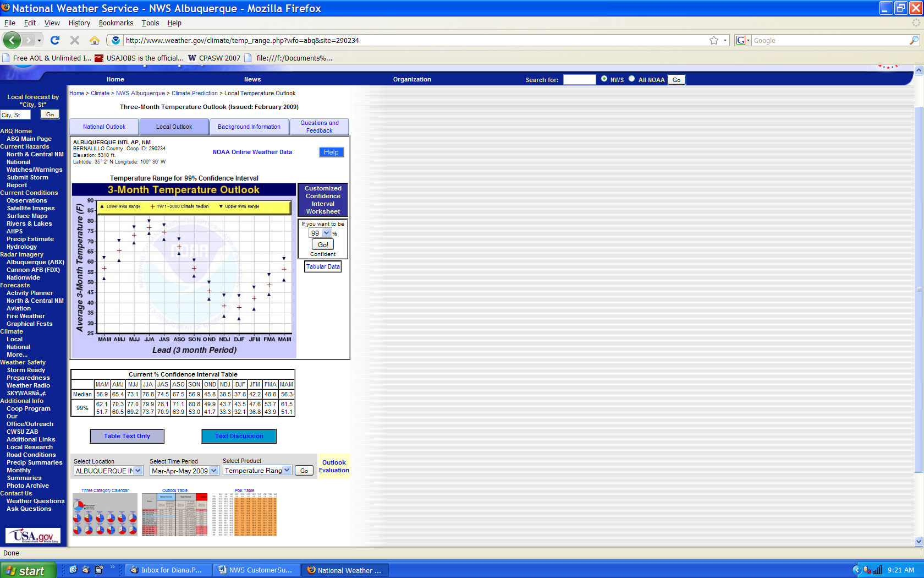Open the Google search engine selector
Screen dimensions: 924x578
743,40
